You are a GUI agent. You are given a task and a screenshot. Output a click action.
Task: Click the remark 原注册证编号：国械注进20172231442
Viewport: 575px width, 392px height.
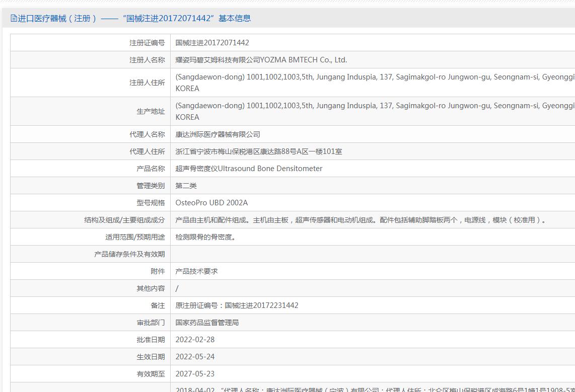237,305
